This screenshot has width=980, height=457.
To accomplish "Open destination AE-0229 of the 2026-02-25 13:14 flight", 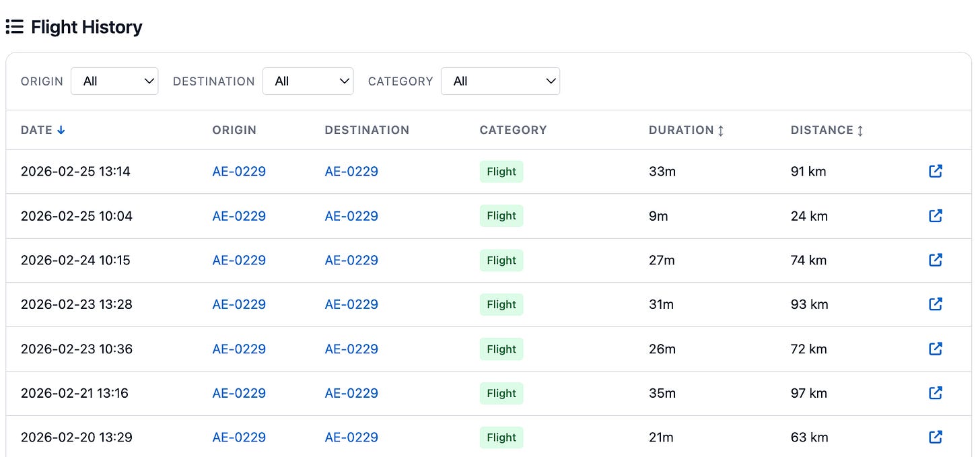I will pos(351,172).
